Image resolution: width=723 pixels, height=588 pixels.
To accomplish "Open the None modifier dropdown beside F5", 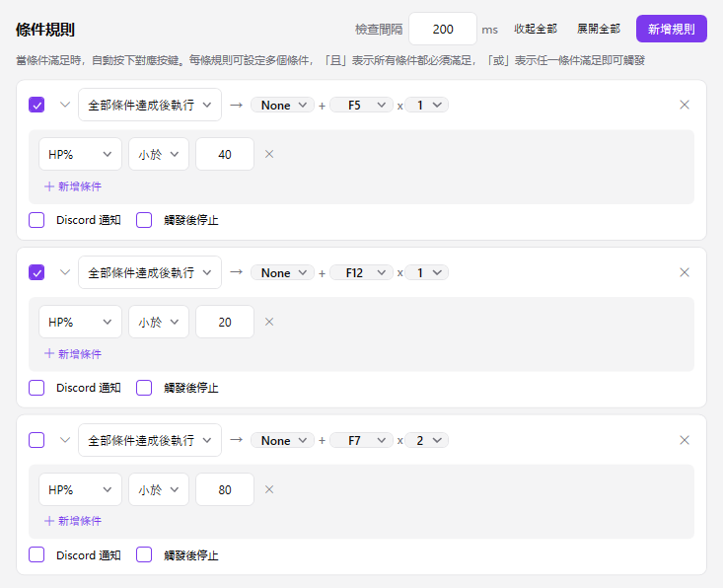I will 283,106.
